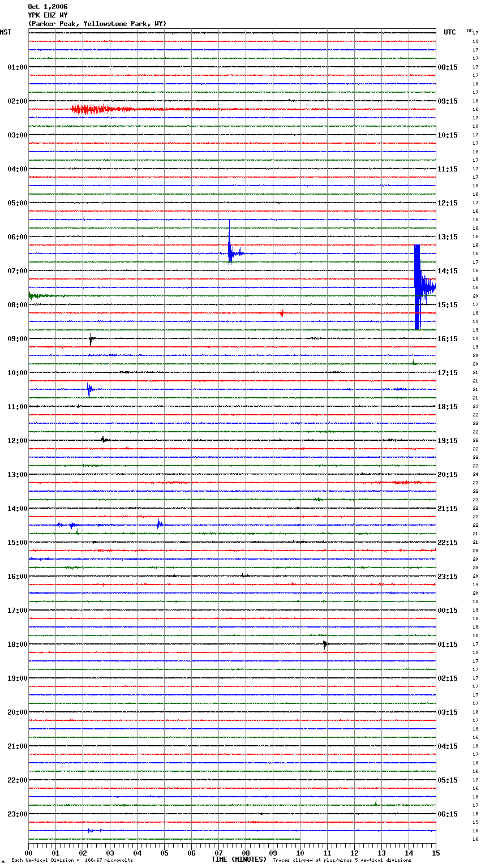Click the '23:00' MST time label
Screen dimensions: 481x868
18,814
